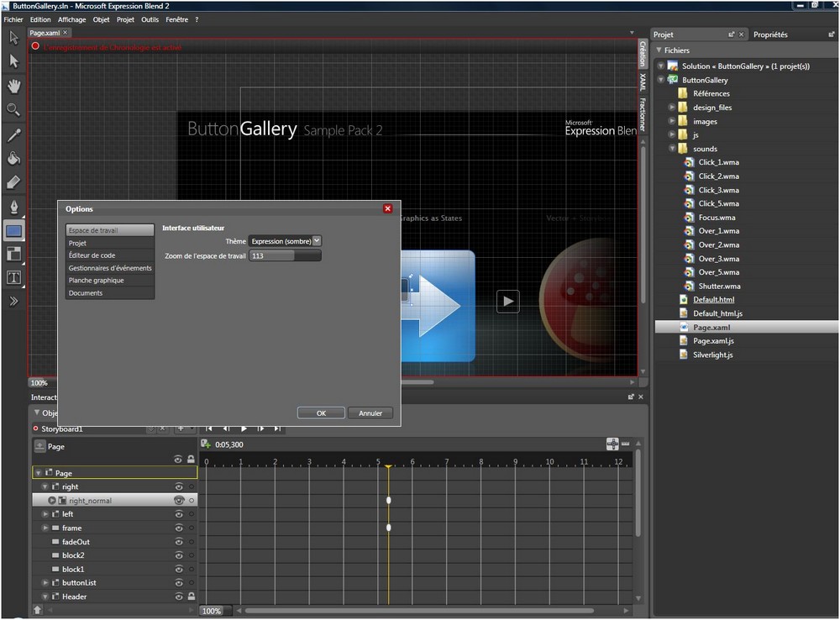This screenshot has width=840, height=620.
Task: Select the Grid layout tool
Action: 13,254
